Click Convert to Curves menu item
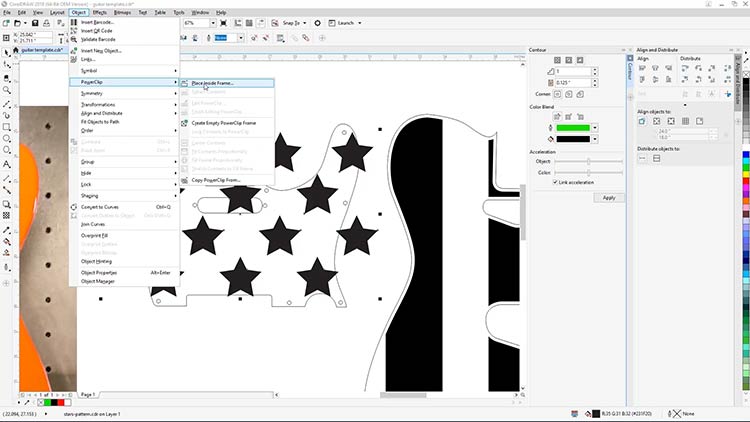 (x=124, y=207)
